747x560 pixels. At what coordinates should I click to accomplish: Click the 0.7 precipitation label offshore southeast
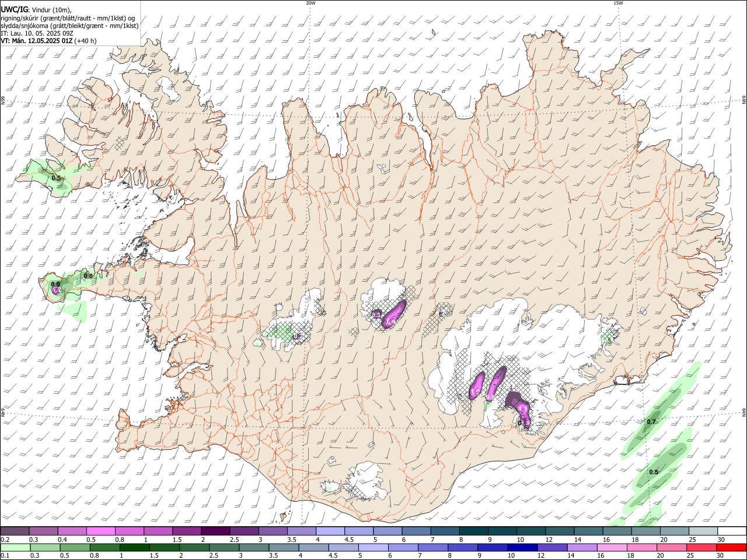point(652,421)
